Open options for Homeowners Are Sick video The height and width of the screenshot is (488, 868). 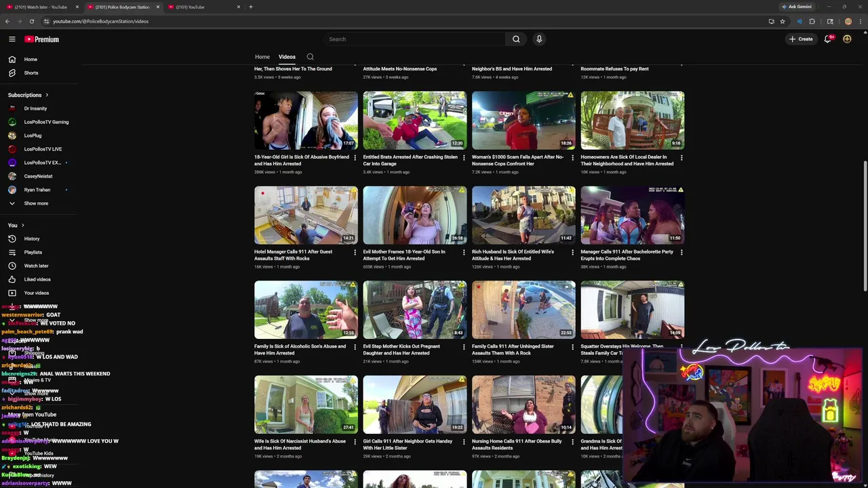(681, 157)
